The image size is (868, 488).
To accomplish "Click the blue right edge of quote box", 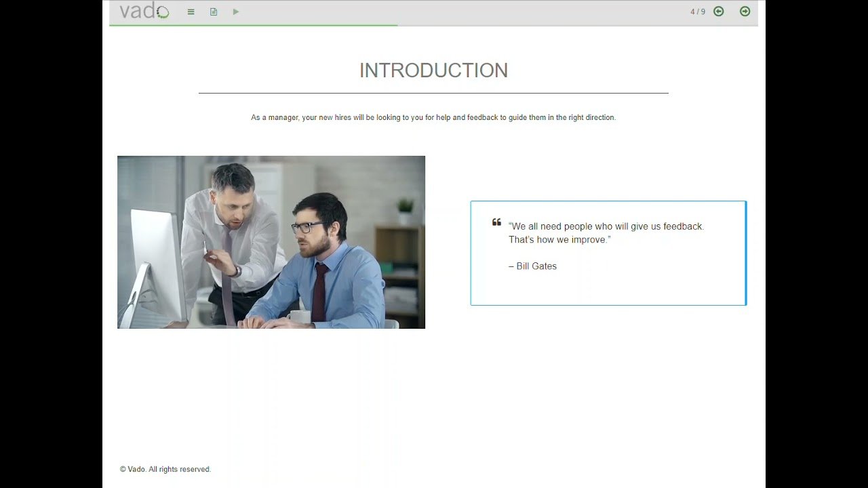I will pyautogui.click(x=745, y=253).
